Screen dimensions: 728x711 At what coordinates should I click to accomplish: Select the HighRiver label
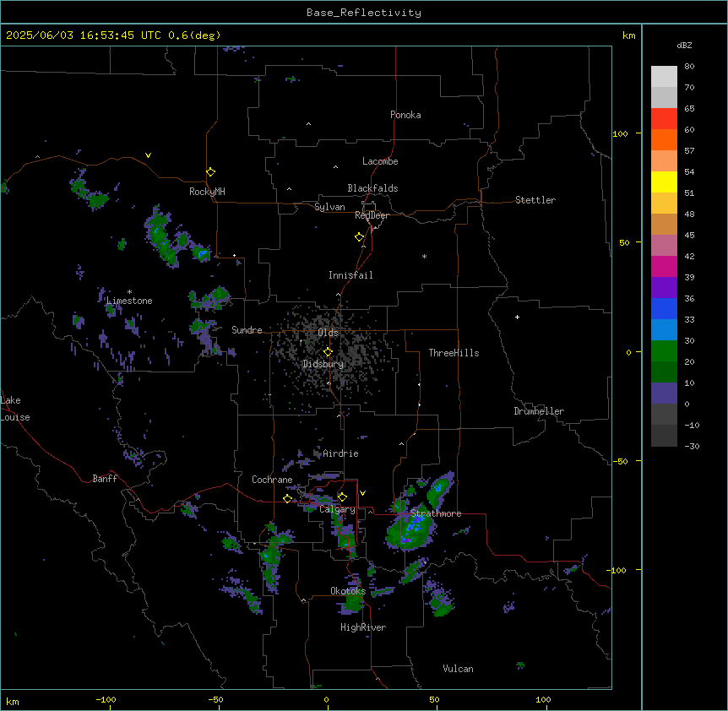point(363,627)
